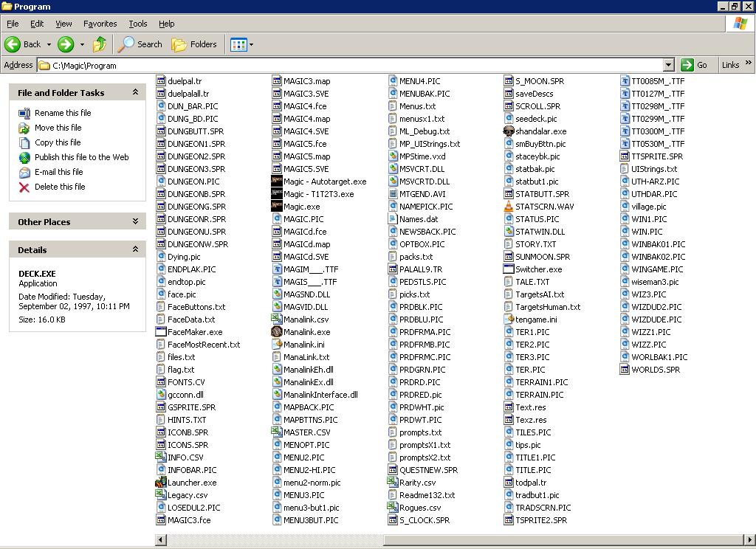The image size is (756, 549).
Task: Open the Edit menu
Action: coord(37,24)
